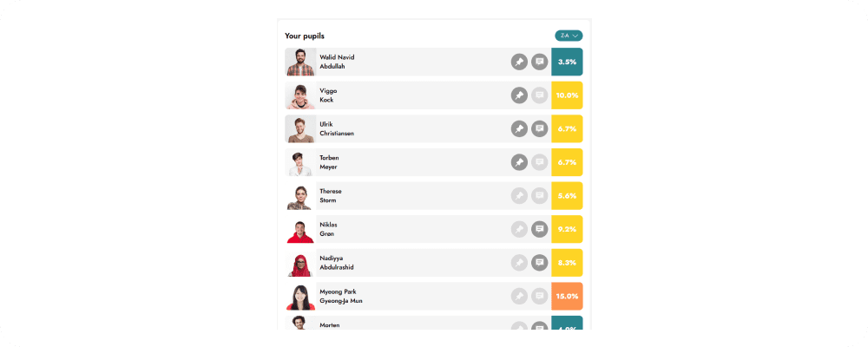Pin pupil Therese Storm

pos(519,196)
